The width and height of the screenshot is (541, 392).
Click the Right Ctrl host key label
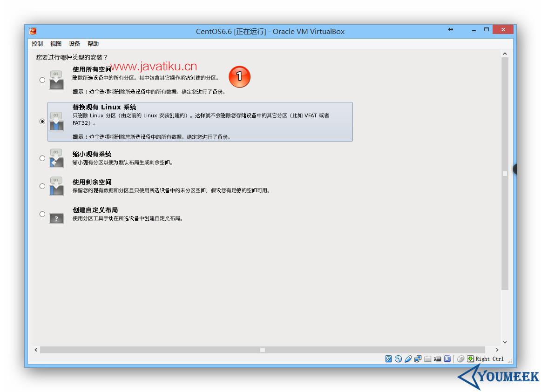pos(490,359)
